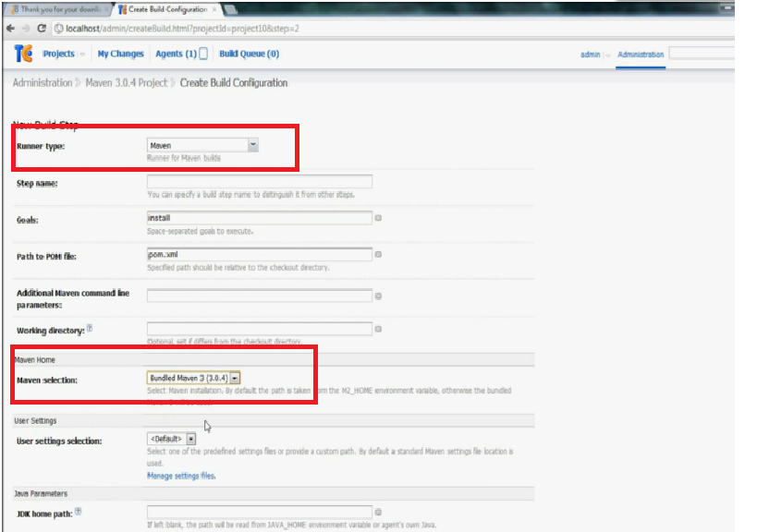Open parameter picker beside POM file path
The height and width of the screenshot is (532, 757).
(x=379, y=254)
